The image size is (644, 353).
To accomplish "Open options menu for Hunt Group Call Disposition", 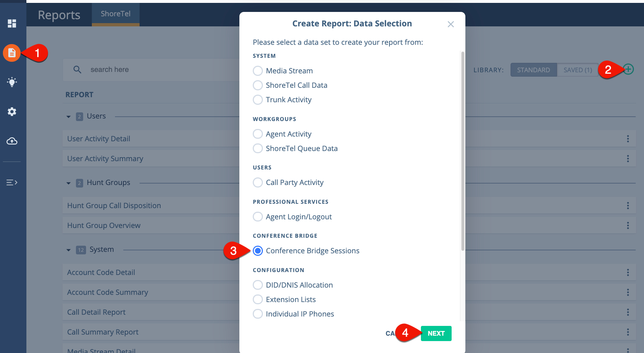I will (628, 206).
